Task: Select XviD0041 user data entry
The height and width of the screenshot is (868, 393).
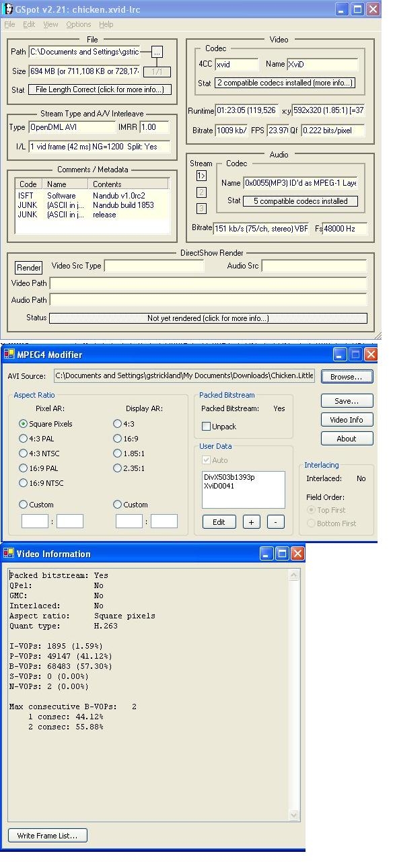Action: [219, 486]
